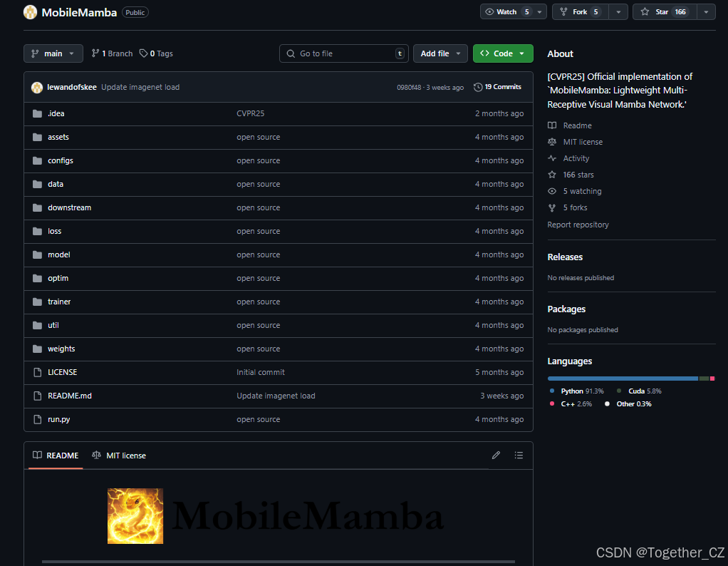Viewport: 728px width, 566px height.
Task: Click the MobileMamba repository title
Action: tap(79, 13)
